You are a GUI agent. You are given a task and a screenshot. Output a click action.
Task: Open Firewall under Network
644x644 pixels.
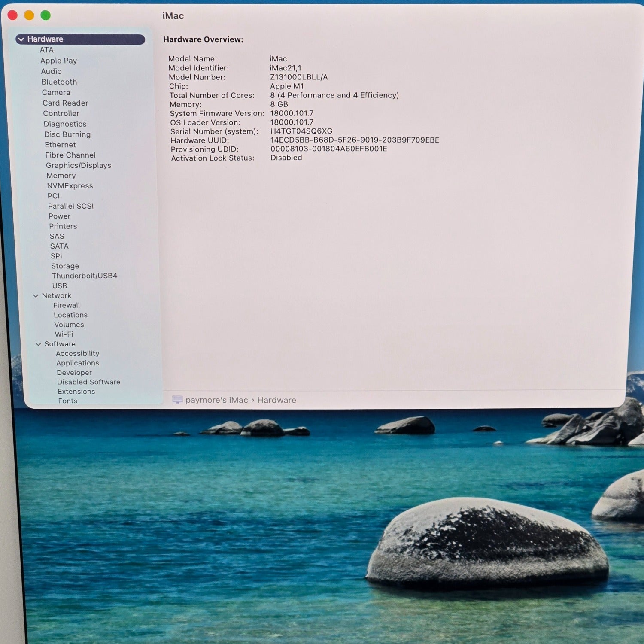click(x=66, y=305)
